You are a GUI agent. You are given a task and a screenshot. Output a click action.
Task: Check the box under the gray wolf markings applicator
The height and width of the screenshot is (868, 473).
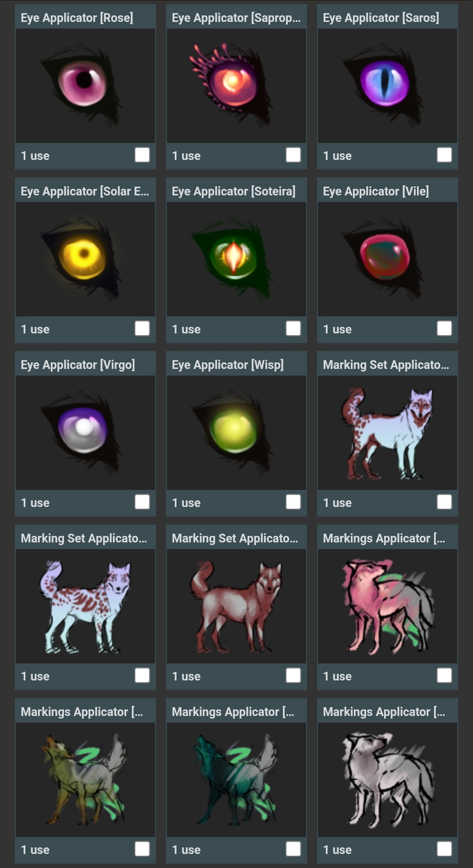click(x=445, y=849)
